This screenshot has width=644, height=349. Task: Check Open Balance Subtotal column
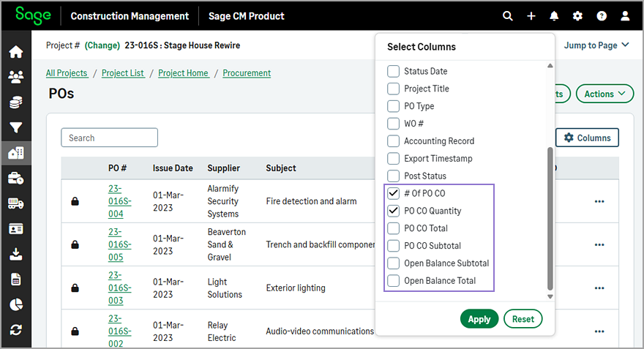click(393, 263)
